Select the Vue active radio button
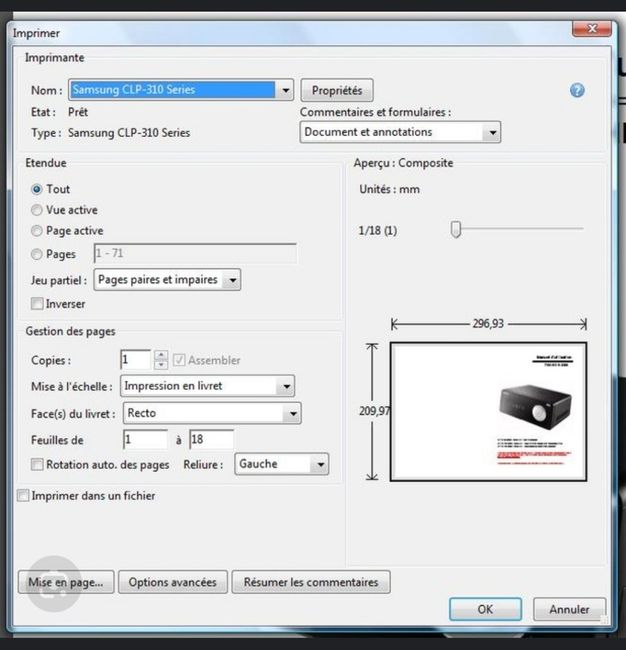The image size is (626, 650). tap(36, 210)
